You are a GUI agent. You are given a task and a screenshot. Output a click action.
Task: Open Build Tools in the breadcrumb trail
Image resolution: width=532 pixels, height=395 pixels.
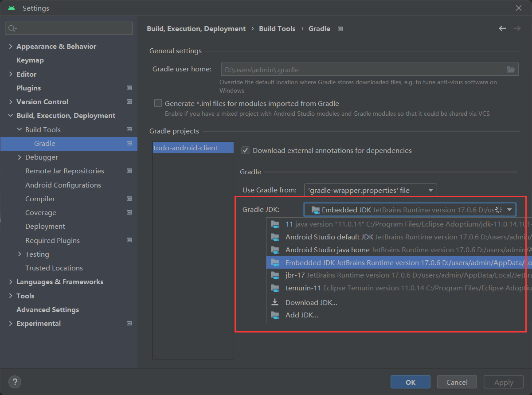click(x=277, y=28)
